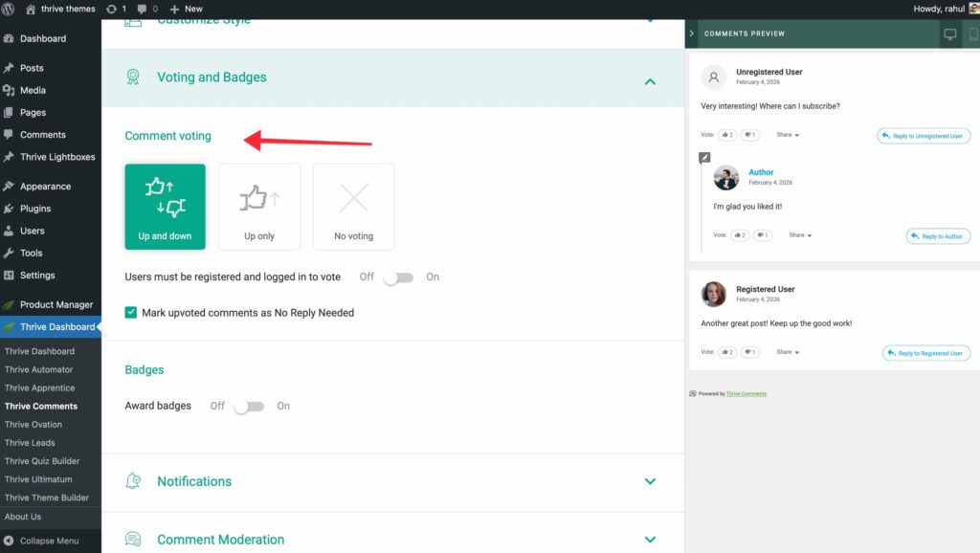Image resolution: width=980 pixels, height=553 pixels.
Task: Open the Thrive Comments footer link
Action: tap(746, 393)
